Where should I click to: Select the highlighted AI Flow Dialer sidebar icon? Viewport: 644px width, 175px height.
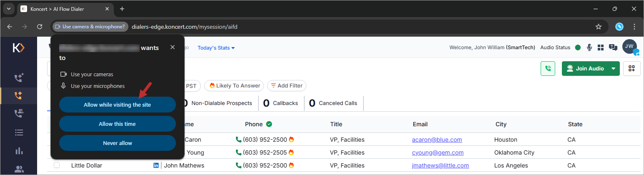[18, 95]
